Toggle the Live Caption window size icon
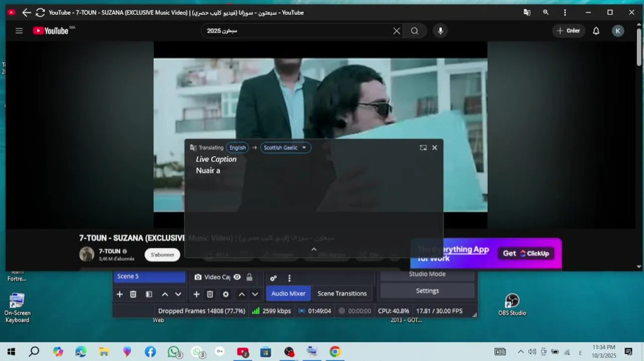The width and height of the screenshot is (644, 361). click(x=423, y=147)
